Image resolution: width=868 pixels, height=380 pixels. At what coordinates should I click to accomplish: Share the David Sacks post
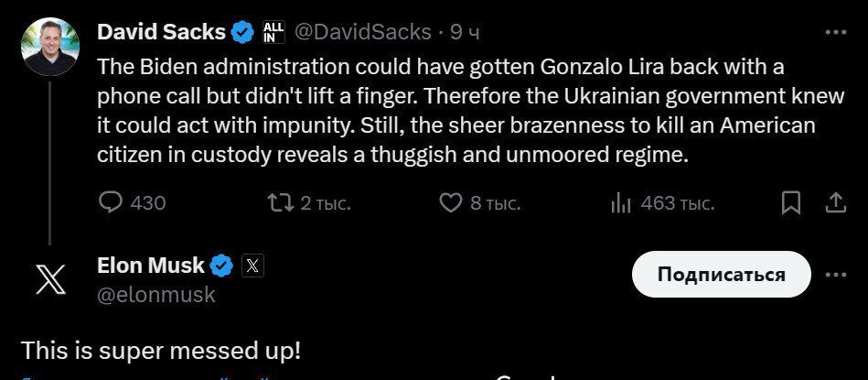[x=836, y=202]
